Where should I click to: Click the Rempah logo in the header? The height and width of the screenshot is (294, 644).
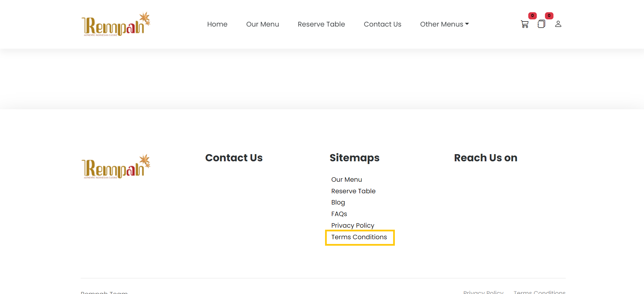click(x=116, y=24)
